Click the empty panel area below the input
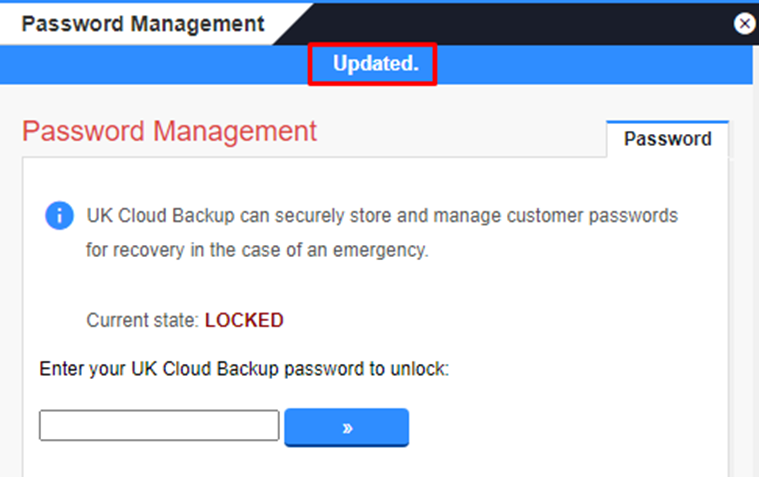This screenshot has width=759, height=477. [x=375, y=460]
